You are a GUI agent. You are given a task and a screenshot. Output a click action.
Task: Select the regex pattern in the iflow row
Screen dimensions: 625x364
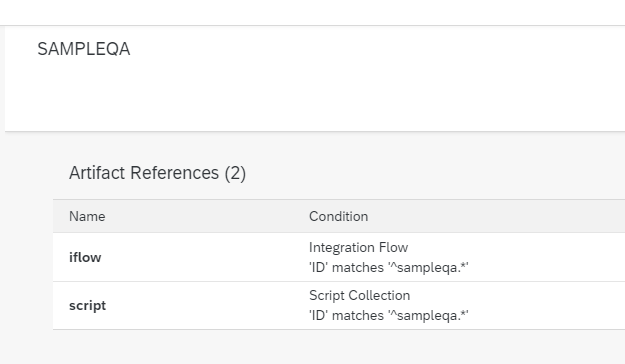coord(428,267)
